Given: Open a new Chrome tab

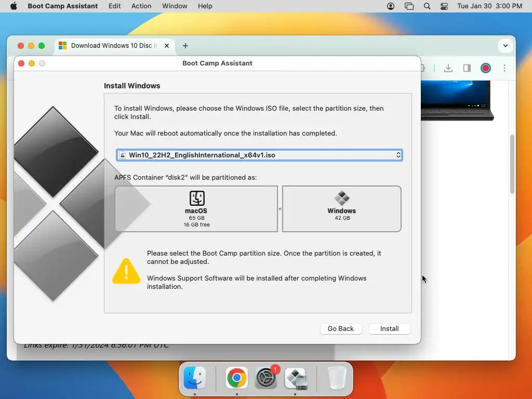Looking at the screenshot, I should tap(185, 46).
